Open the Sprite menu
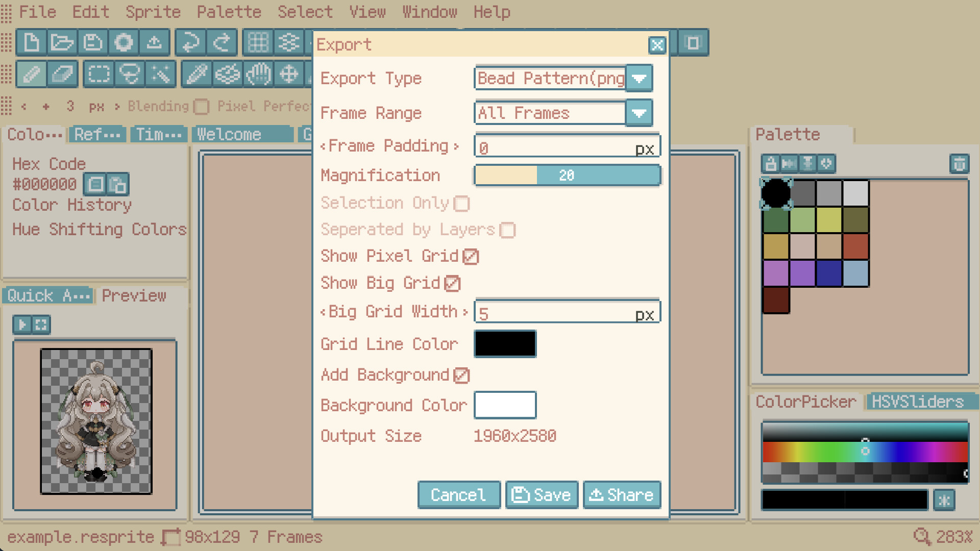This screenshot has width=980, height=551. tap(153, 12)
